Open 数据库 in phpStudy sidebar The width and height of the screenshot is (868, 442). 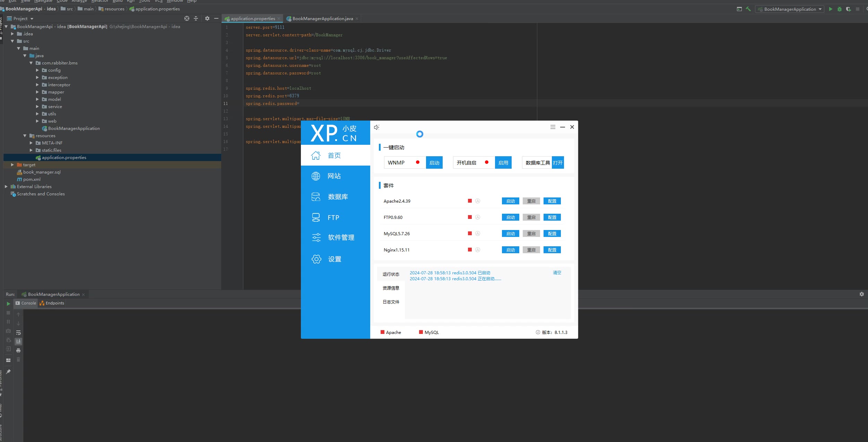(336, 197)
